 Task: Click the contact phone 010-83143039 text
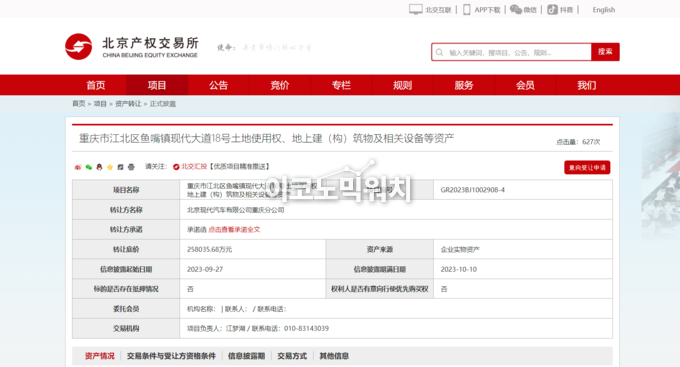306,328
